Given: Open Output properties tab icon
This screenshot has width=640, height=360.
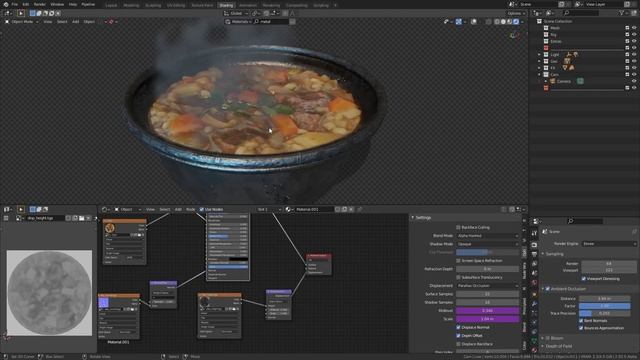Looking at the screenshot, I should (534, 254).
